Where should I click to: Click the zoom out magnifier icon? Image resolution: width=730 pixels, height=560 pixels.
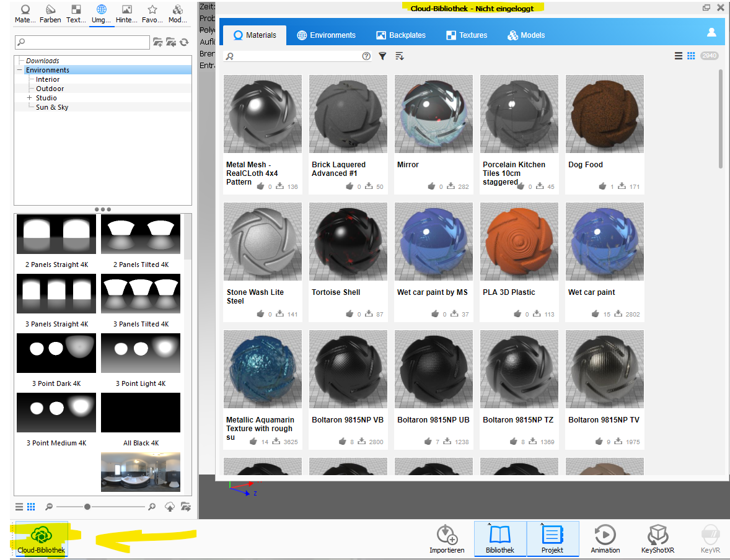[x=48, y=507]
